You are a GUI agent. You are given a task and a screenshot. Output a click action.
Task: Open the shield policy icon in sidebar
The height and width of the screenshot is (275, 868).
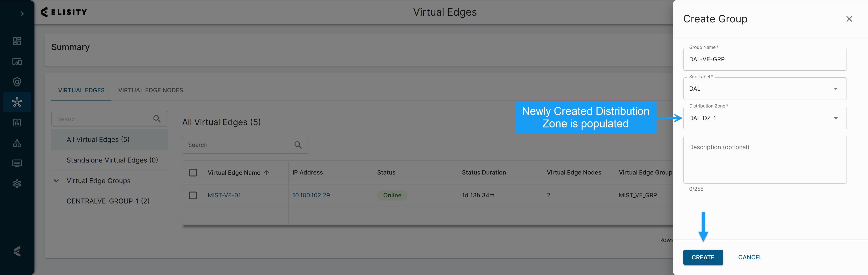[x=17, y=82]
